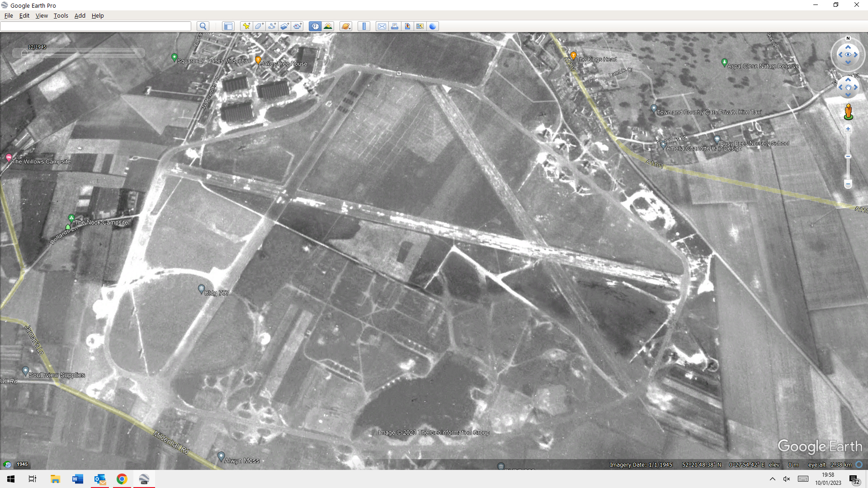Viewport: 868px width, 488px height.
Task: Toggle sunlight across the landscape
Action: [x=328, y=26]
